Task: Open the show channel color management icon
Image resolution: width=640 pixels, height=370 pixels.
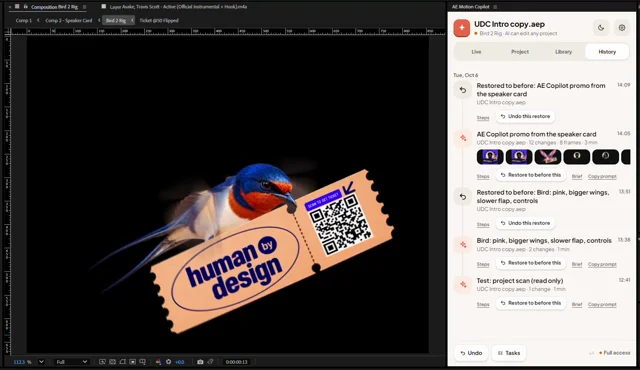Action: point(158,362)
